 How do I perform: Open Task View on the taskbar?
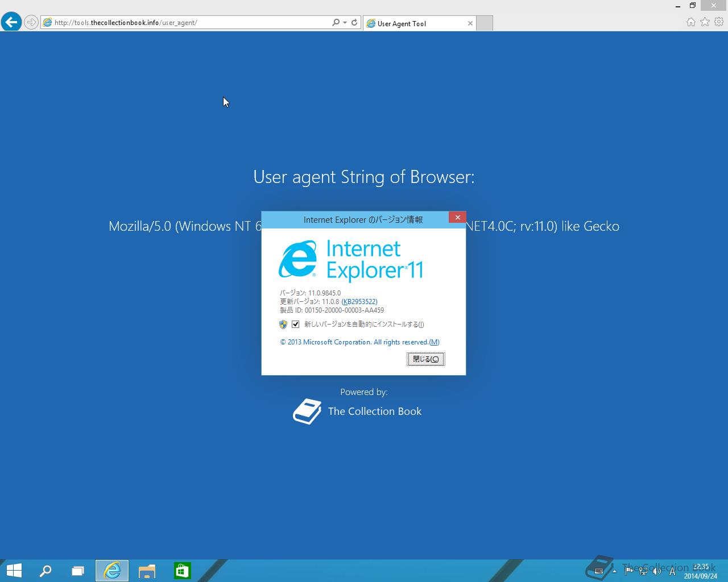78,571
